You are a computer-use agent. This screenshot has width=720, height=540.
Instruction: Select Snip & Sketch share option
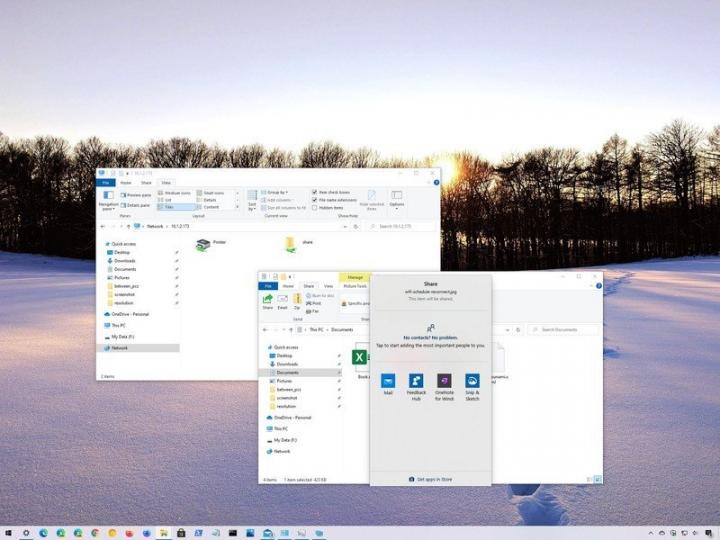tap(472, 382)
